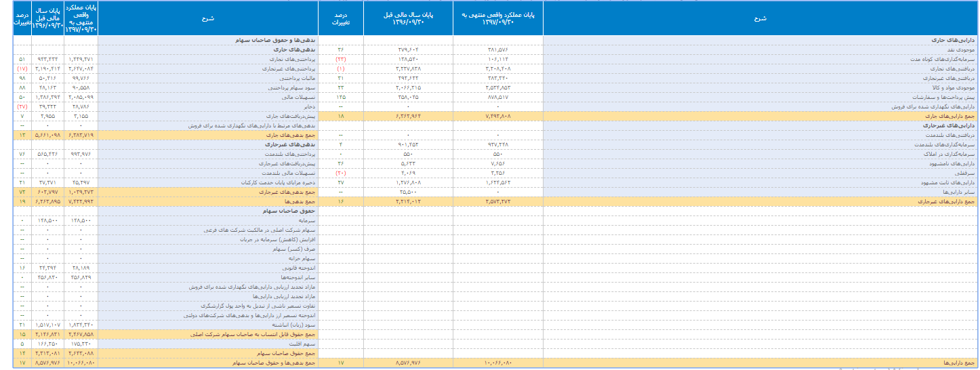The width and height of the screenshot is (980, 370).
Task: Select 'پرداختنی‌های تجاری' row label
Action: tap(291, 60)
